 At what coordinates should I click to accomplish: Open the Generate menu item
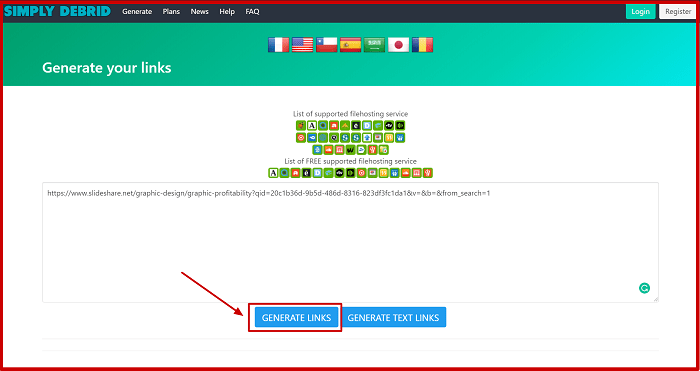coord(137,12)
